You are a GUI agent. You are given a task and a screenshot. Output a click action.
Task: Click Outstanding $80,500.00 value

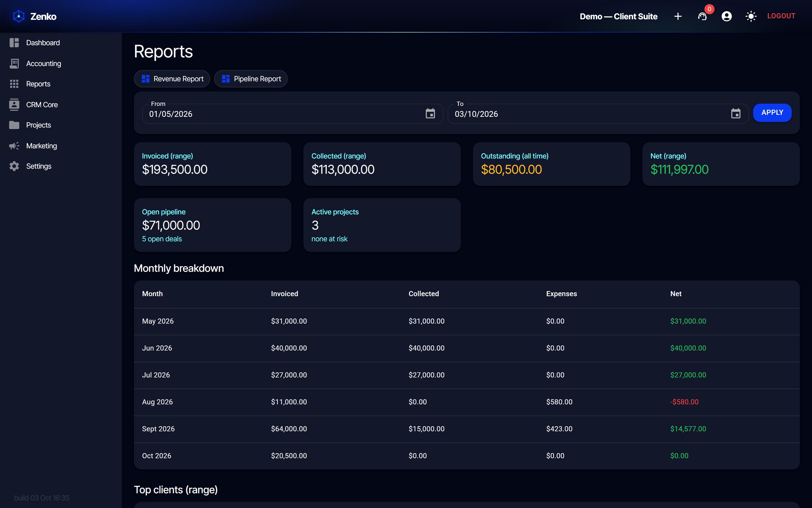(511, 169)
